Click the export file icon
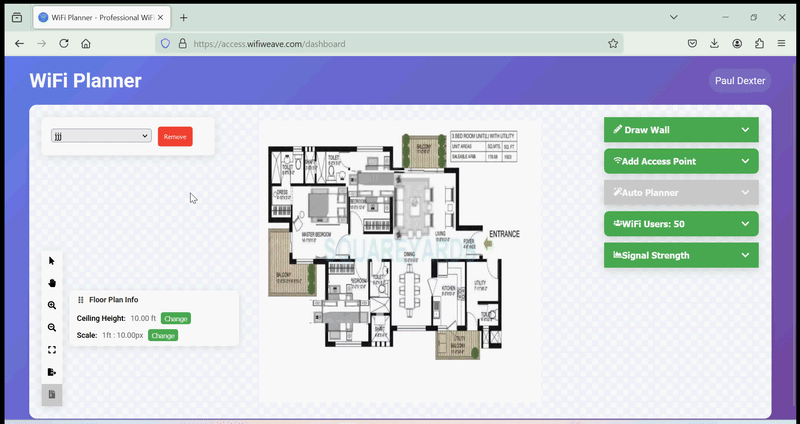This screenshot has width=800, height=424. click(x=52, y=372)
